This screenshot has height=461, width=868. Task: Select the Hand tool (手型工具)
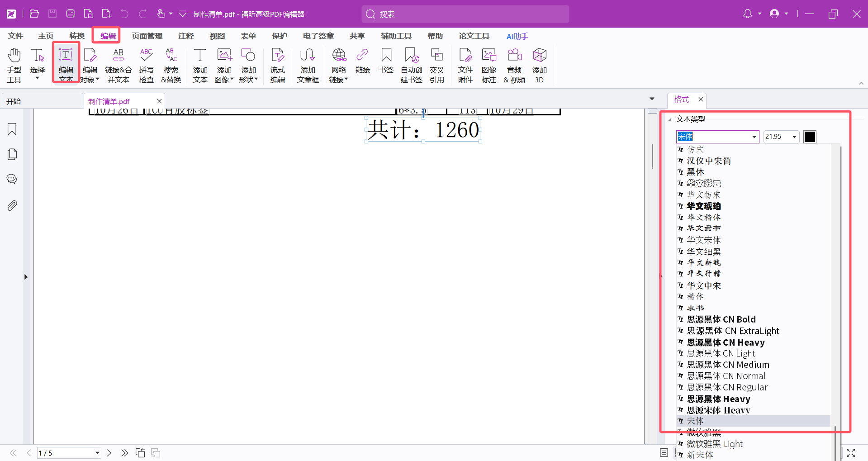point(14,66)
